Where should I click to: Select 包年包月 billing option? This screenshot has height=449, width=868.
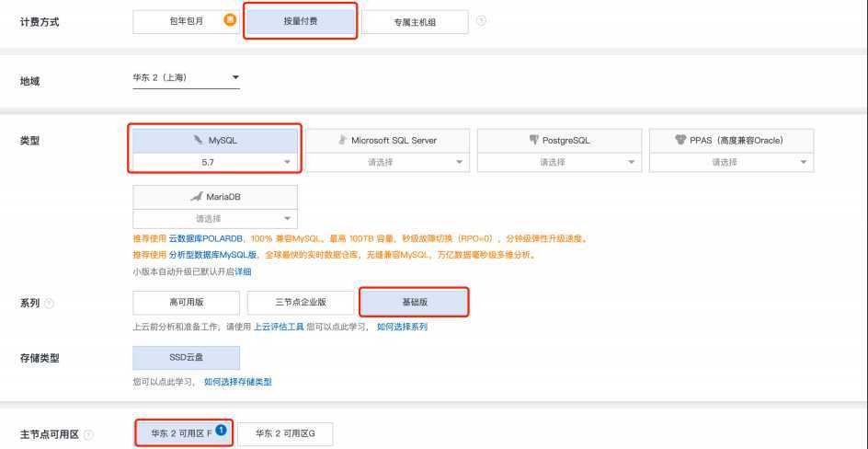(x=186, y=21)
